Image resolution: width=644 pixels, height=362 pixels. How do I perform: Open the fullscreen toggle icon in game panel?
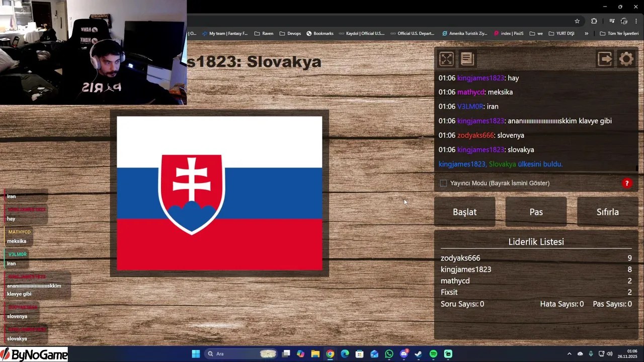[446, 59]
